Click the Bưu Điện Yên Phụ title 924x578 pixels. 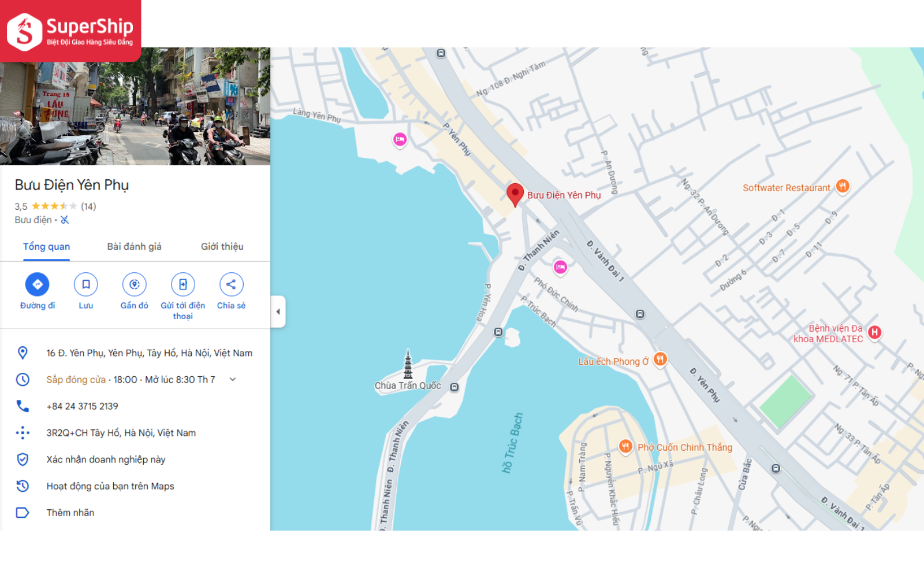point(72,185)
